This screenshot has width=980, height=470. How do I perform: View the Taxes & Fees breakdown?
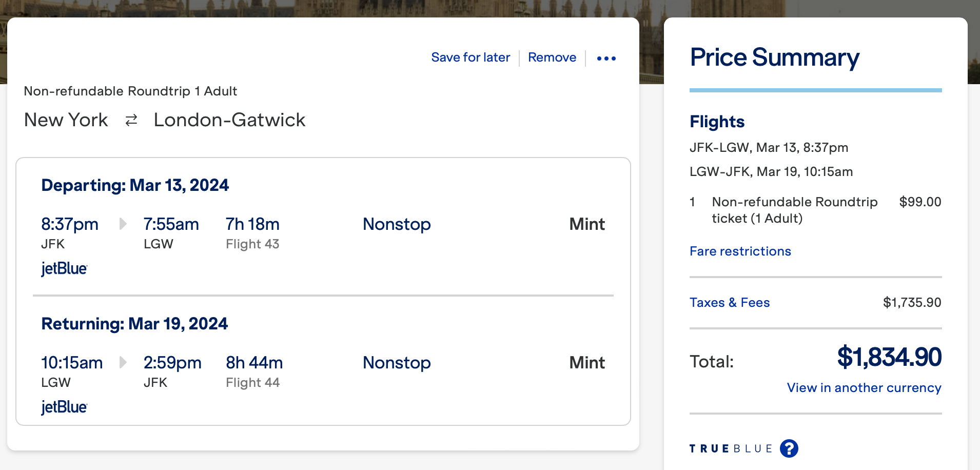(x=729, y=302)
